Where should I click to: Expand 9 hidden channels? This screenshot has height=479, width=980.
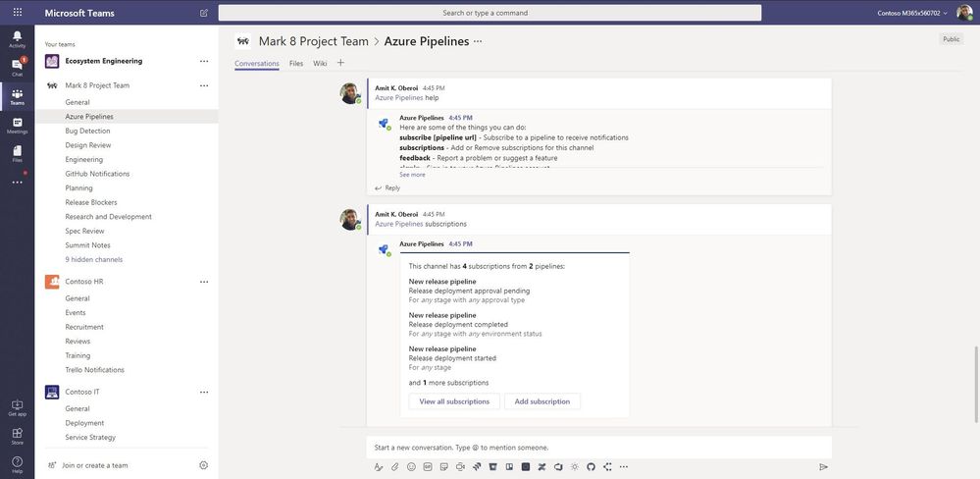(94, 259)
